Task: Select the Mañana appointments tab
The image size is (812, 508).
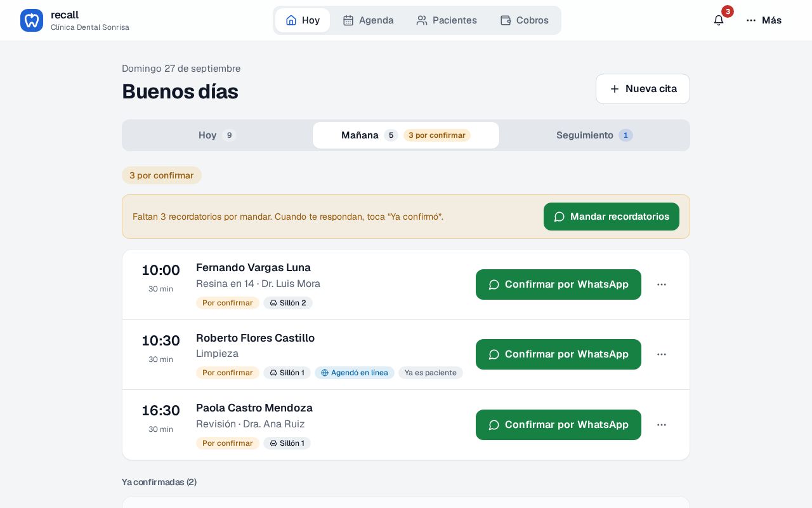Action: [406, 135]
